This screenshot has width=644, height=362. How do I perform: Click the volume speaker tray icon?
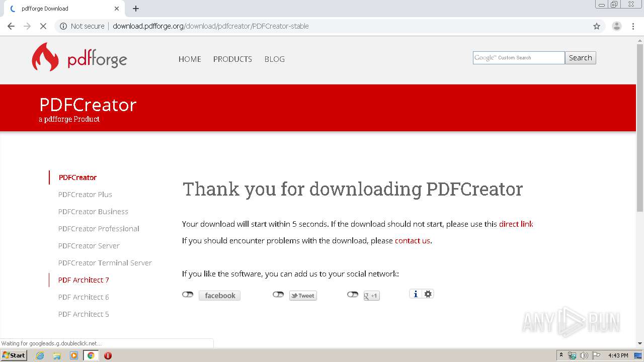(x=584, y=355)
